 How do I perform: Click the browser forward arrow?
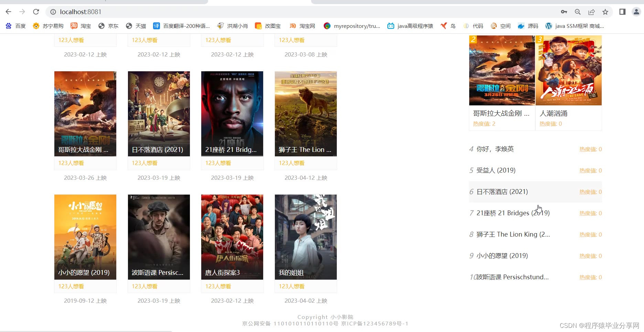(22, 12)
